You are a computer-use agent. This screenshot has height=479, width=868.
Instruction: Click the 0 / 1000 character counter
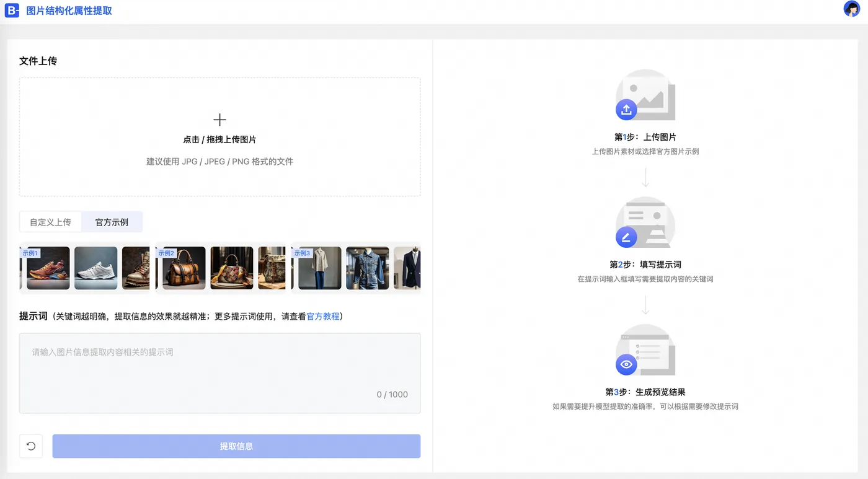392,395
